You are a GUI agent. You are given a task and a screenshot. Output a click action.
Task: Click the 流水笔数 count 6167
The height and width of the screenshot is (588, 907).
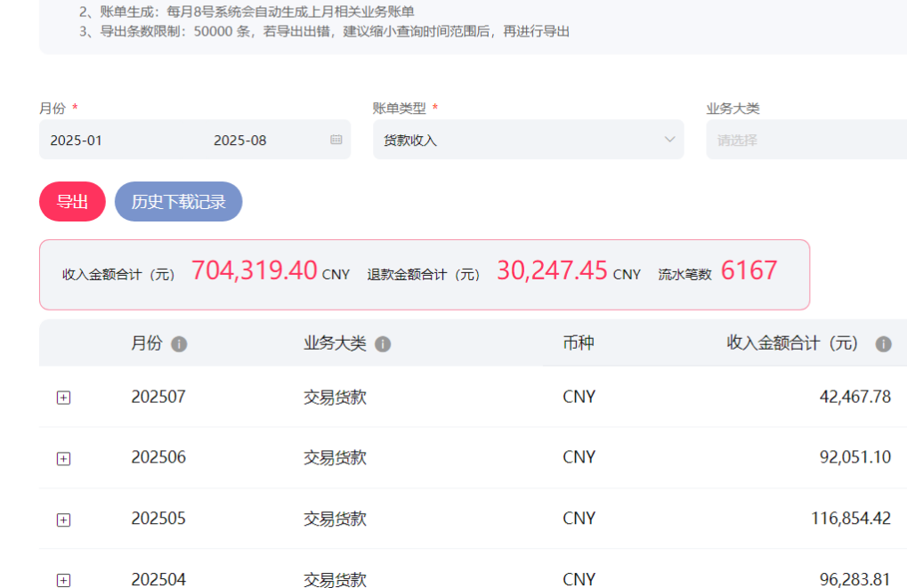pyautogui.click(x=749, y=270)
